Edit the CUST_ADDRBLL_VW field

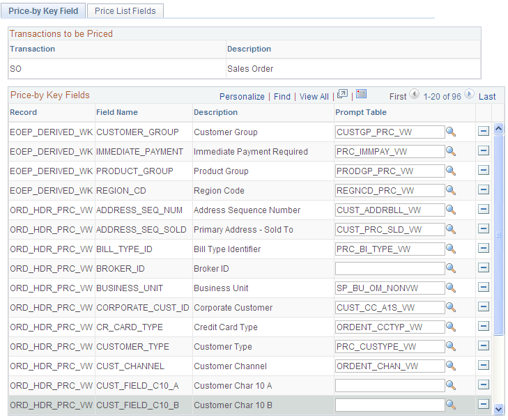pyautogui.click(x=390, y=210)
